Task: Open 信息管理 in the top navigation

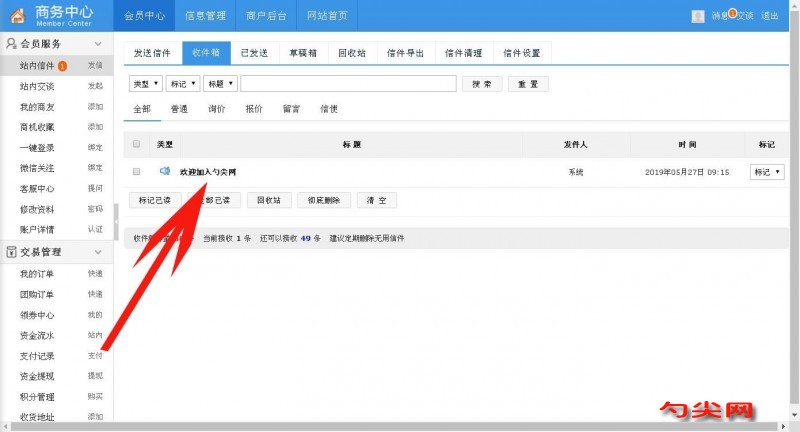Action: 205,16
